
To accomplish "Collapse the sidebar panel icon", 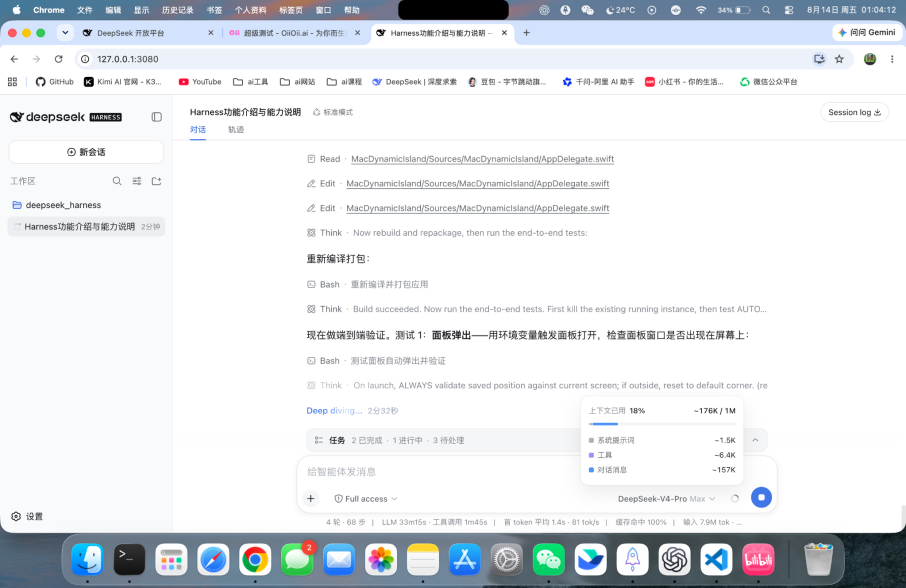I will point(157,117).
